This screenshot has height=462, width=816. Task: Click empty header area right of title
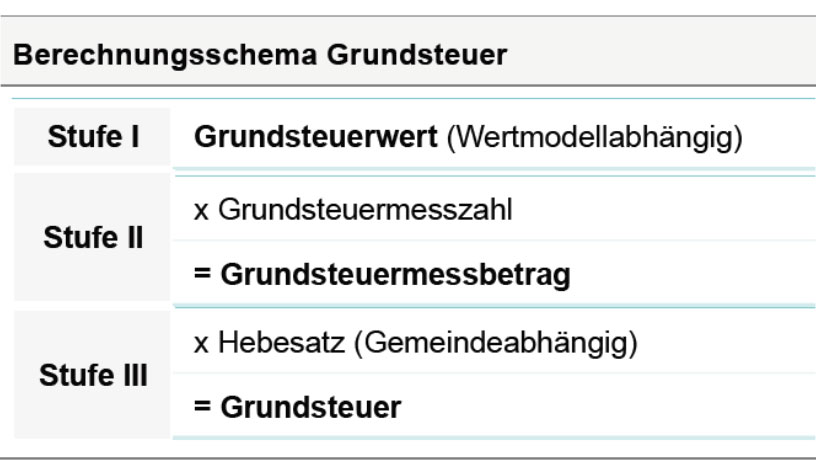point(661,52)
